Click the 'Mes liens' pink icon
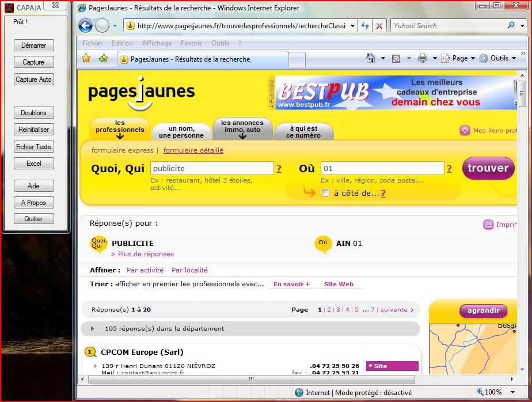This screenshot has height=402, width=532. click(x=465, y=130)
